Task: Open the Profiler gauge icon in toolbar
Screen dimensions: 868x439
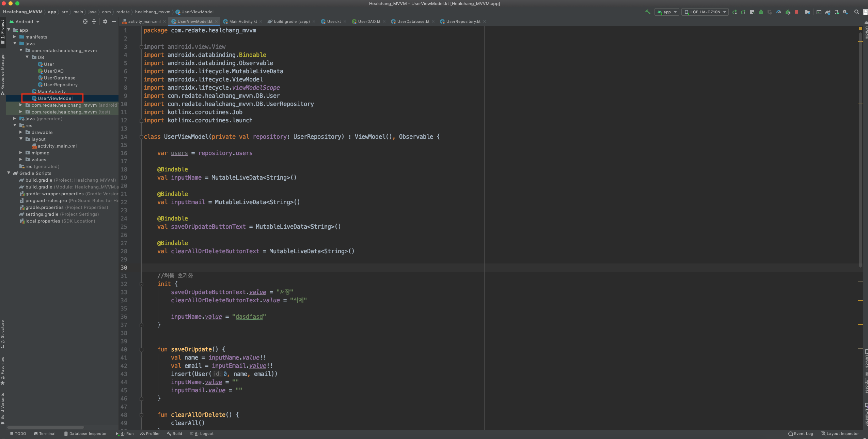Action: pos(778,12)
